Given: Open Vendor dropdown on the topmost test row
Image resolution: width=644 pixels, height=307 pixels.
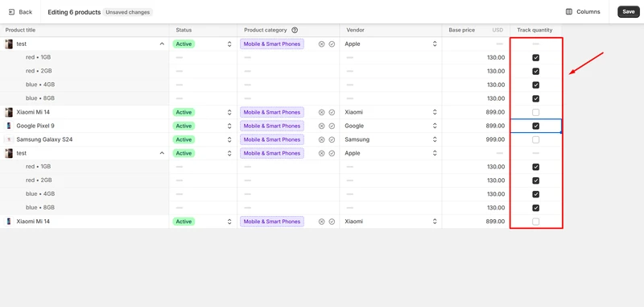Looking at the screenshot, I should [x=435, y=44].
